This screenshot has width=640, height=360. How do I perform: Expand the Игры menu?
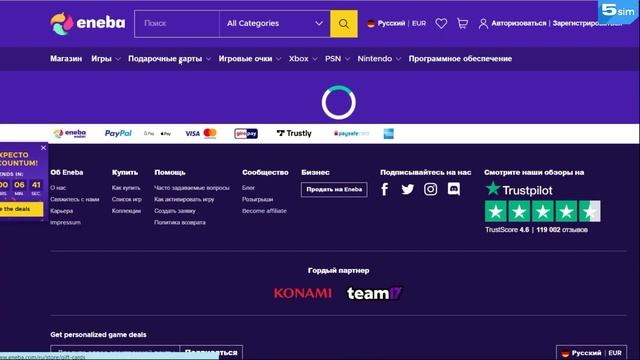click(106, 59)
